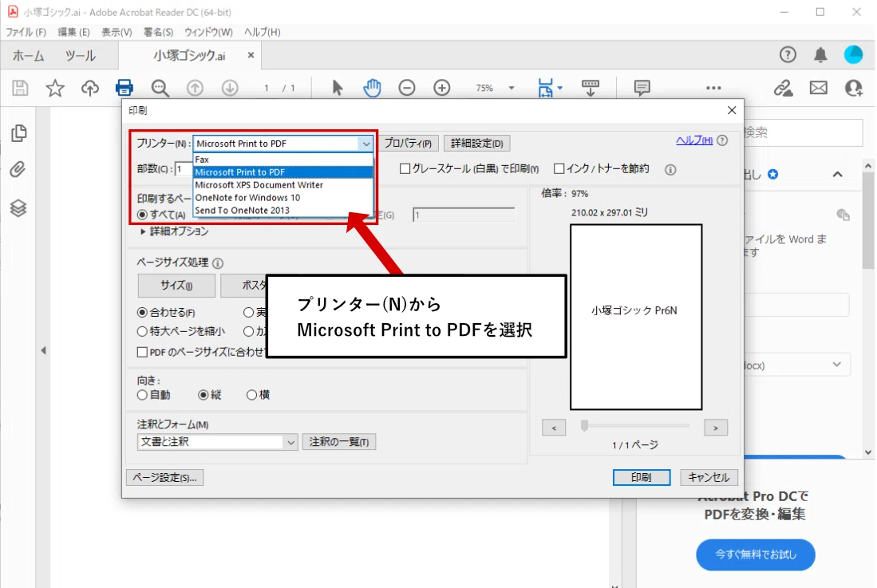Screen dimensions: 877x588
Task: Open more tools ellipsis icon
Action: point(713,88)
